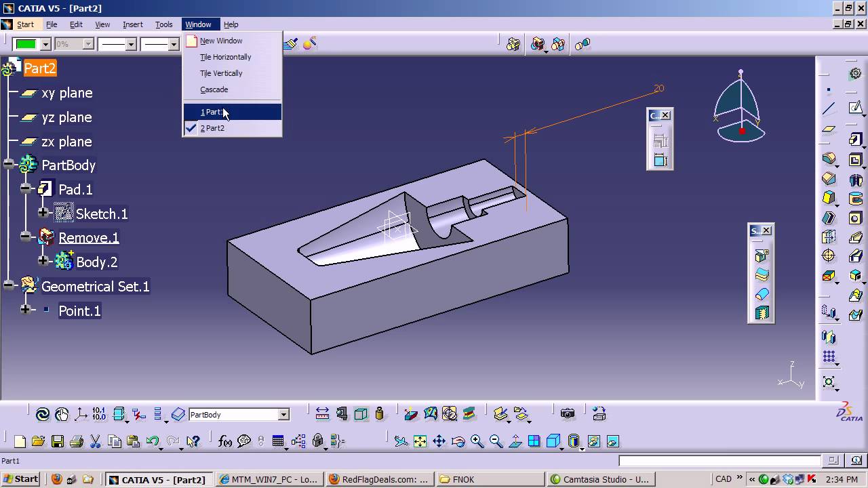Click the Capture camera icon
The width and height of the screenshot is (868, 488).
568,414
